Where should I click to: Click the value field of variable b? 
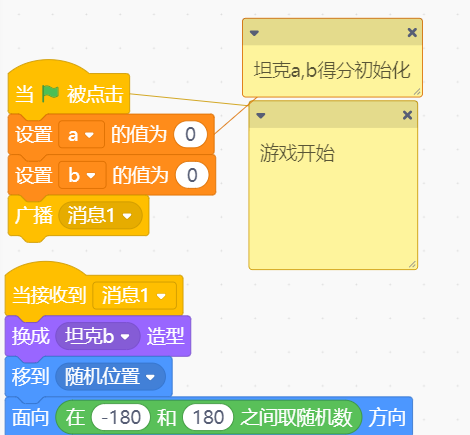click(192, 175)
